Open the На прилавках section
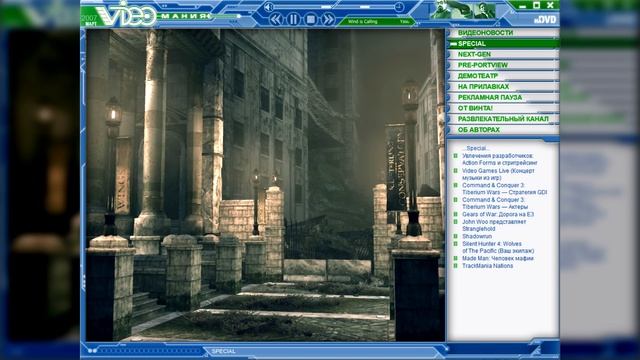The width and height of the screenshot is (640, 360). point(503,87)
